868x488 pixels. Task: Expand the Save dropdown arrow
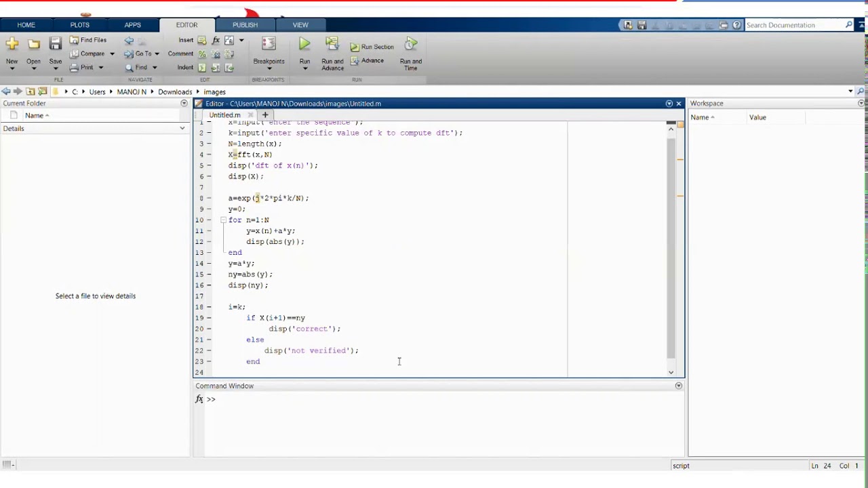tap(56, 68)
